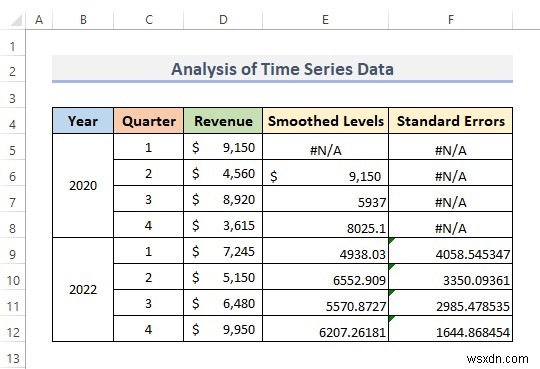
Task: Select smoothed level cell 6552.909
Action: (x=325, y=277)
